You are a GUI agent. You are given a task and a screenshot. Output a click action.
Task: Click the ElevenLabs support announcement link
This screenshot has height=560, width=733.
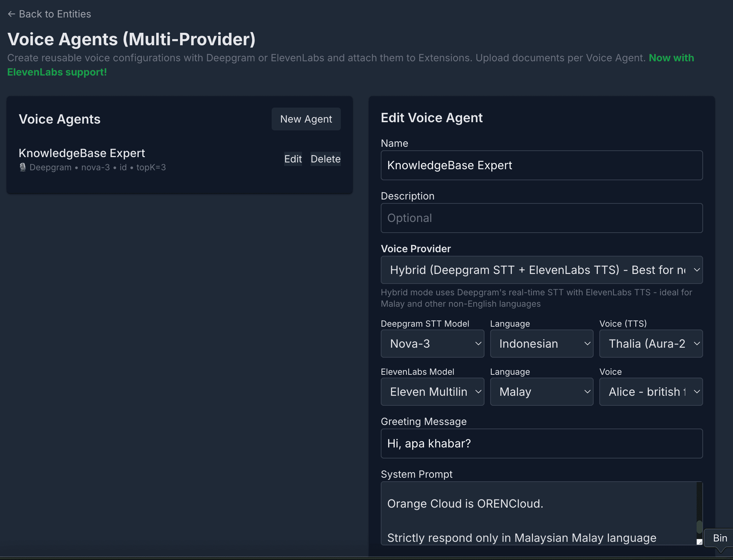pyautogui.click(x=57, y=72)
